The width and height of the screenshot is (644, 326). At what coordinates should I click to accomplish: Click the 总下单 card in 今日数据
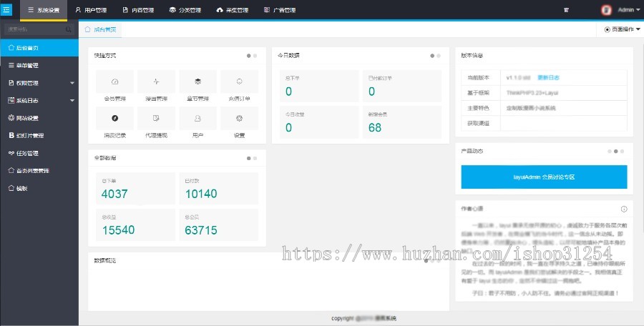click(x=319, y=86)
